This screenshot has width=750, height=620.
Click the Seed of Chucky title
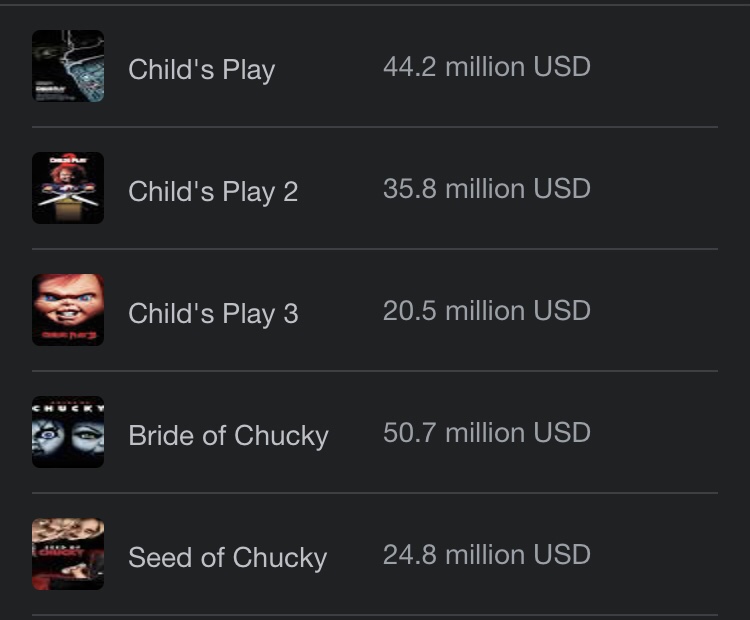click(227, 558)
